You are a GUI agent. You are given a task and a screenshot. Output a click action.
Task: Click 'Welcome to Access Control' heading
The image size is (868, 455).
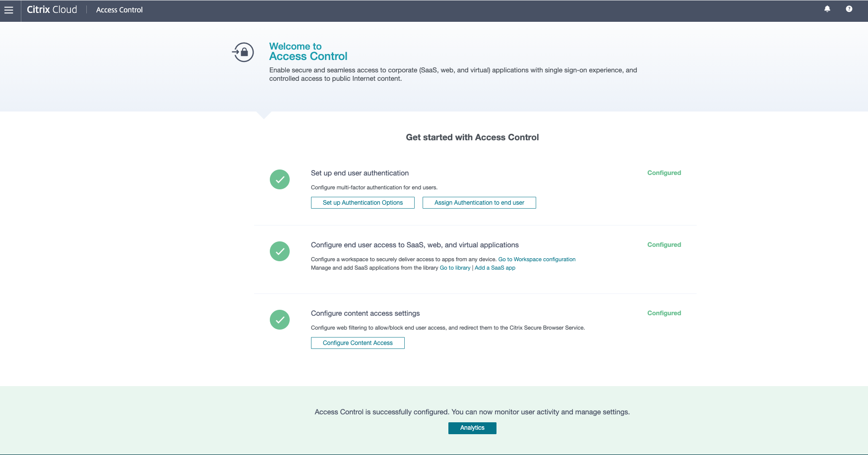point(308,52)
